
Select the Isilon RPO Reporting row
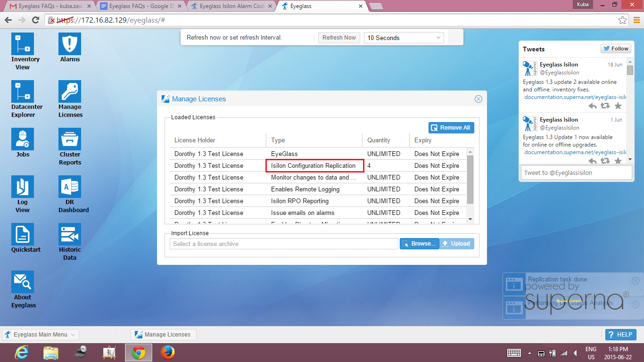318,201
